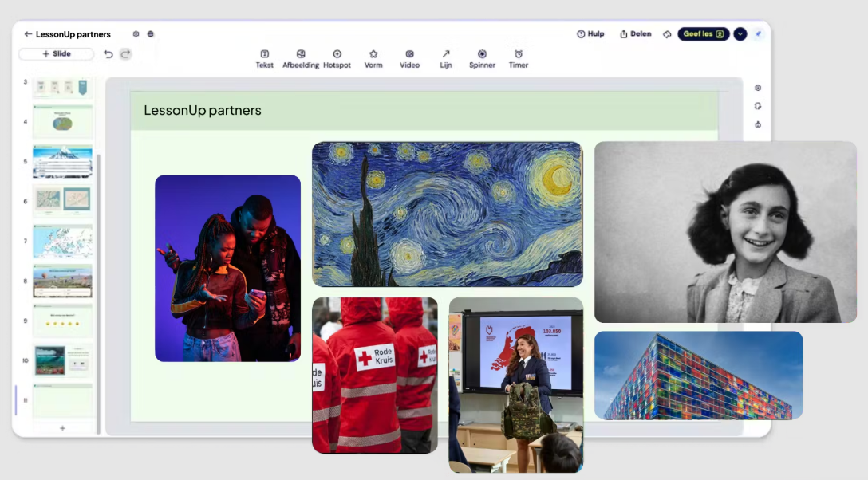The height and width of the screenshot is (480, 868).
Task: Click the slide panel scrollbar
Action: pyautogui.click(x=99, y=293)
